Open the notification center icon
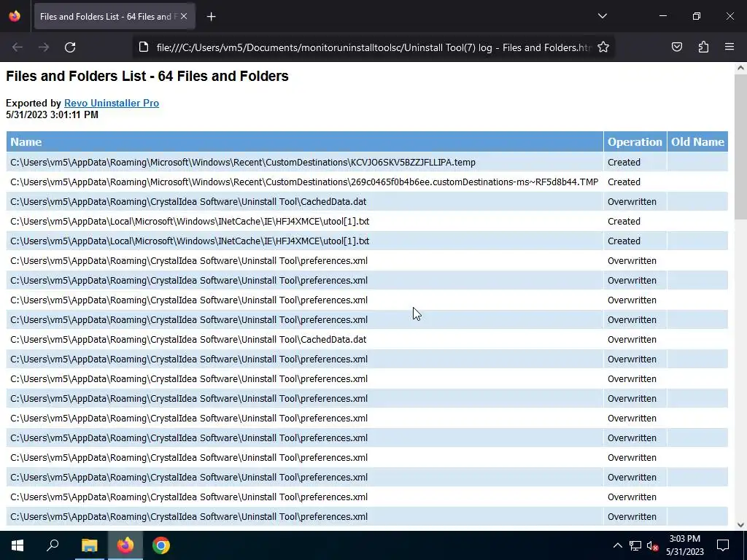The height and width of the screenshot is (560, 747). tap(723, 545)
